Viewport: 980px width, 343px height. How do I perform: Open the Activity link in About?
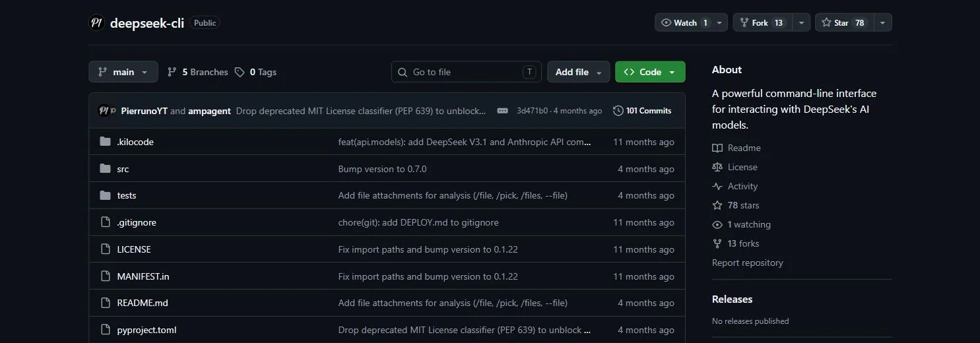(742, 186)
